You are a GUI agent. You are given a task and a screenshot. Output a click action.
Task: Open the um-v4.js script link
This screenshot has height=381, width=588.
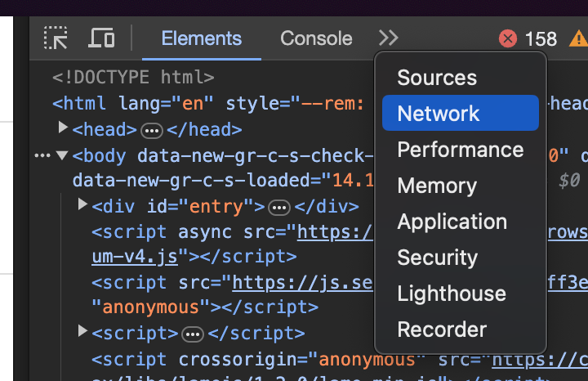tap(135, 257)
